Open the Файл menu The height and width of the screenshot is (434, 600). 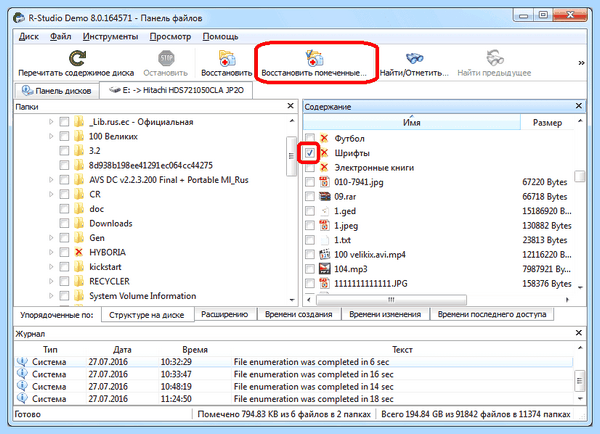point(60,36)
